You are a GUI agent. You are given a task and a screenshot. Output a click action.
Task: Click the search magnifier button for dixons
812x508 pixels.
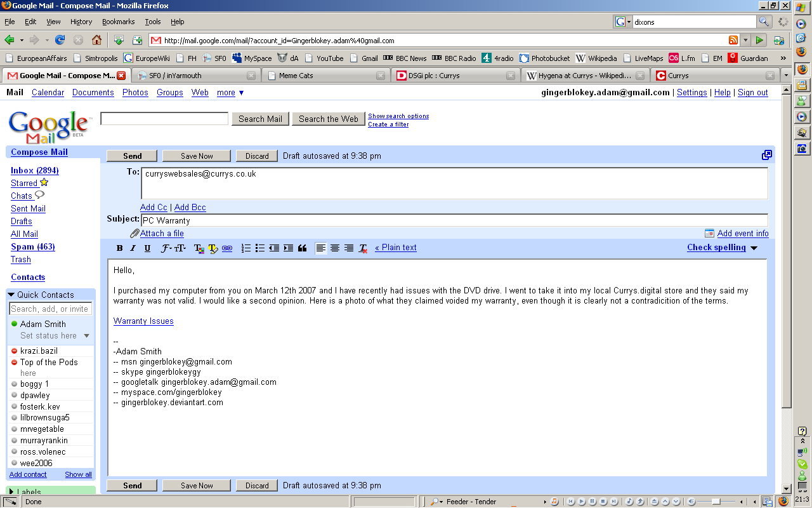click(764, 22)
